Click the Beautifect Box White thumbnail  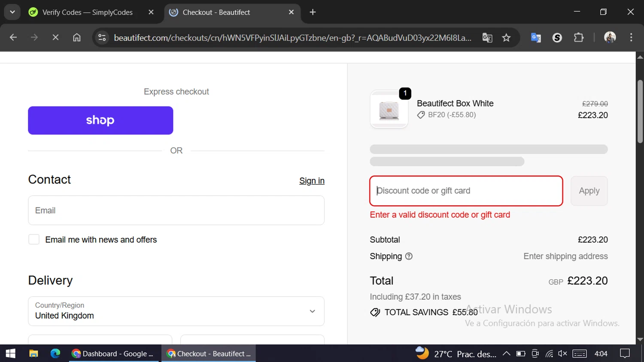[x=389, y=110]
